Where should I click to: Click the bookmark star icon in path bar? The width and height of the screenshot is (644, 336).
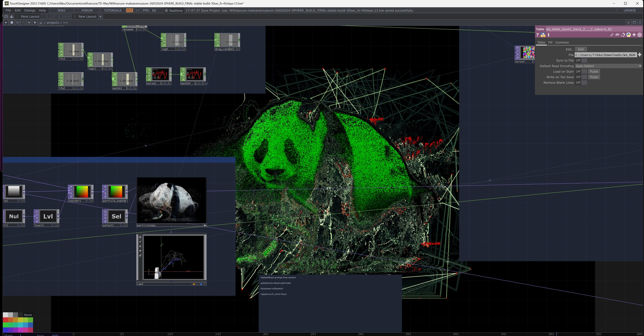click(x=35, y=23)
